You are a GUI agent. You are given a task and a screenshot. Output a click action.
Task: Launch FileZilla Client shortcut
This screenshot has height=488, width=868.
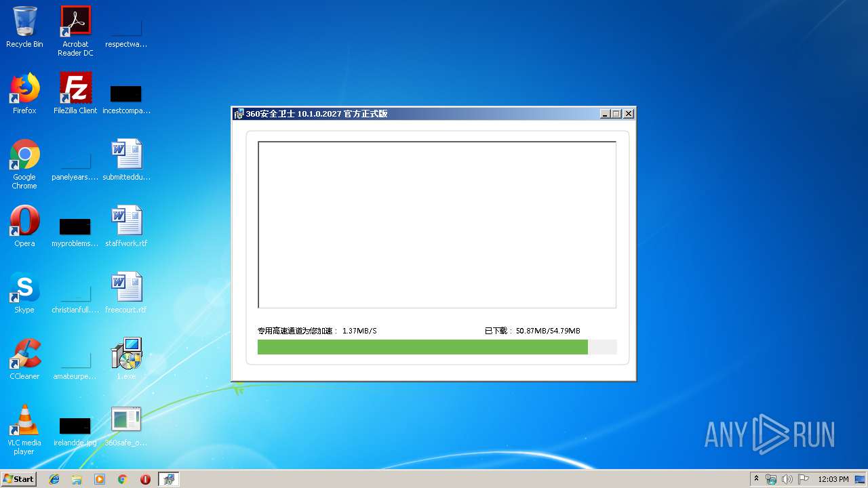[x=75, y=94]
